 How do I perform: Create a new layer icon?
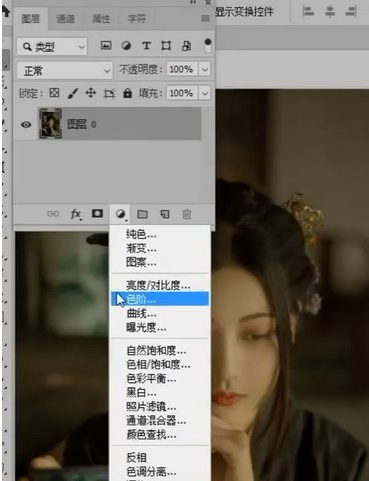click(165, 214)
